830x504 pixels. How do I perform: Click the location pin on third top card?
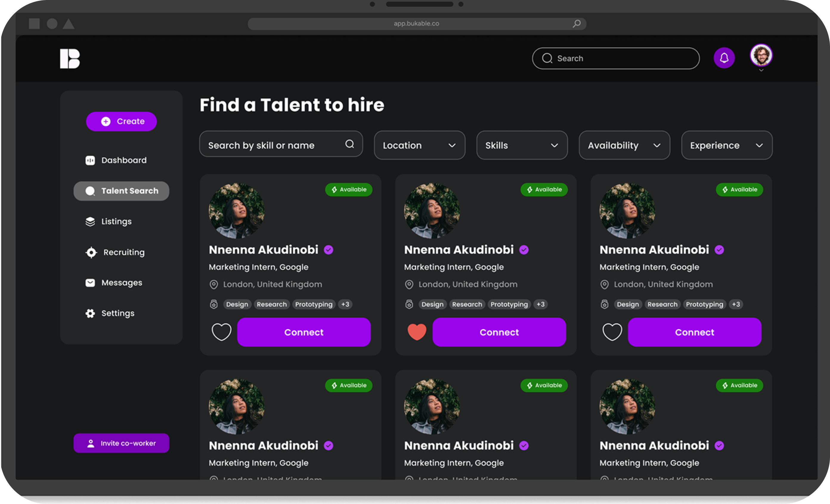coord(604,285)
